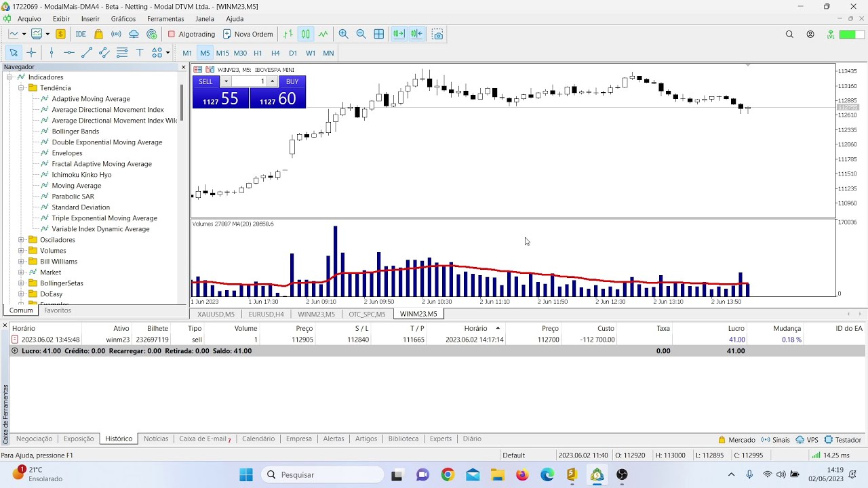Screen dimensions: 868x488
Task: Switch to XAUUSD,M5 chart tab
Action: 216,314
